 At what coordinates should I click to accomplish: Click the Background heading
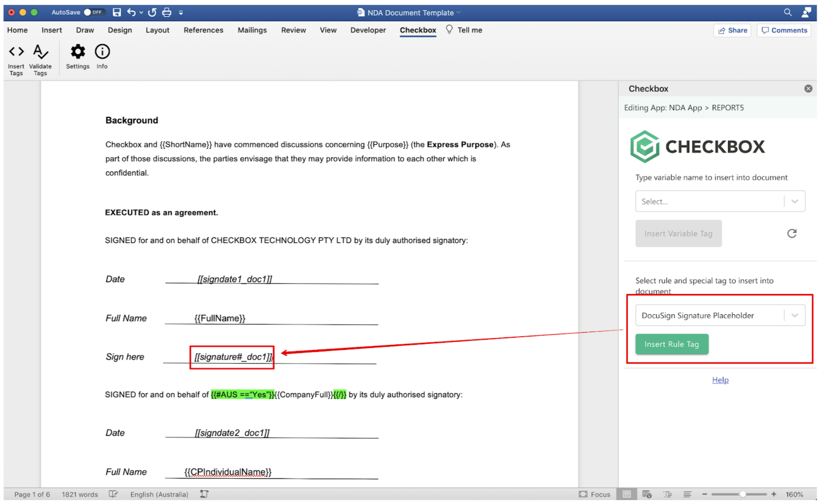132,120
